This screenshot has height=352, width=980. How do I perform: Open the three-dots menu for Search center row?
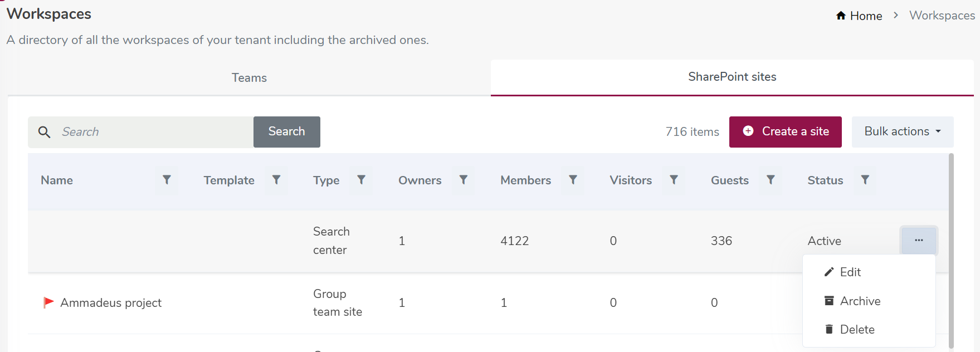coord(919,241)
